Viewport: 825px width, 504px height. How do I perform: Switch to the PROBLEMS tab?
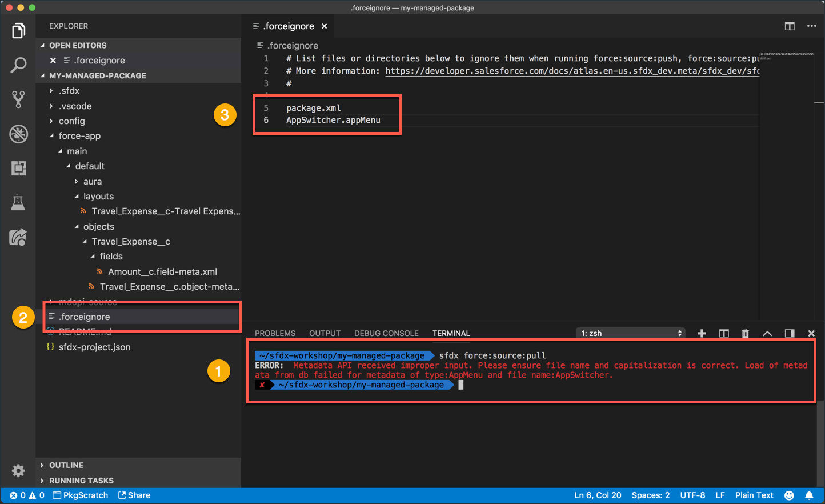275,333
